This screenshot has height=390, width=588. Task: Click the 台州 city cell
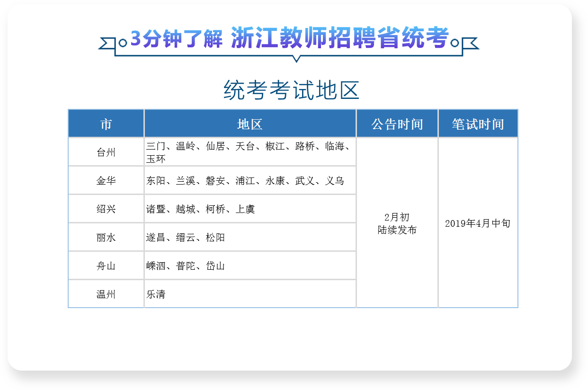106,152
